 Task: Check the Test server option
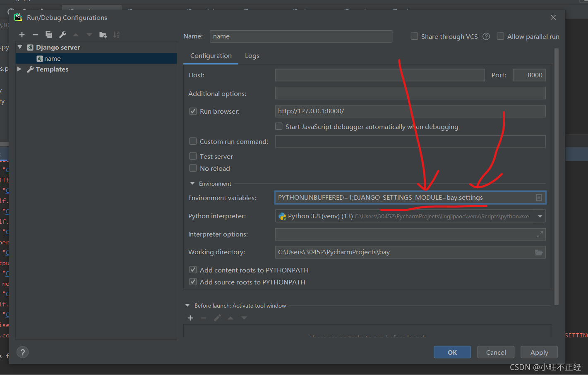tap(193, 156)
